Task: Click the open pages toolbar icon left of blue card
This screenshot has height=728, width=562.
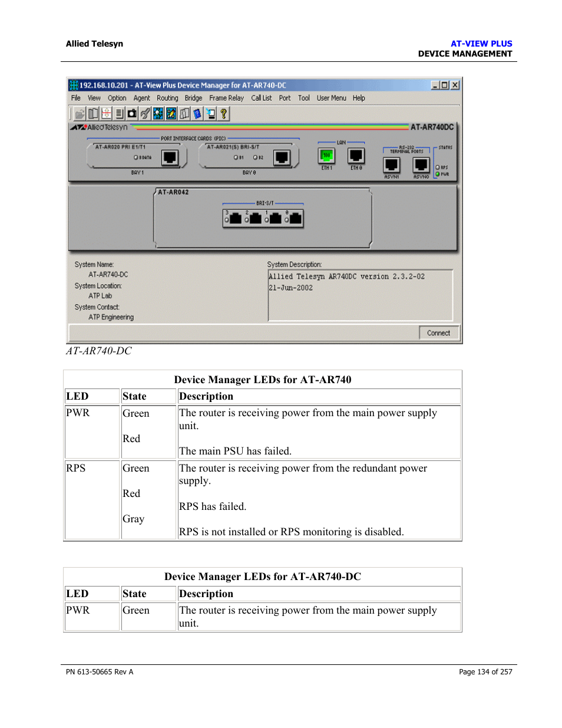Action: [x=184, y=114]
